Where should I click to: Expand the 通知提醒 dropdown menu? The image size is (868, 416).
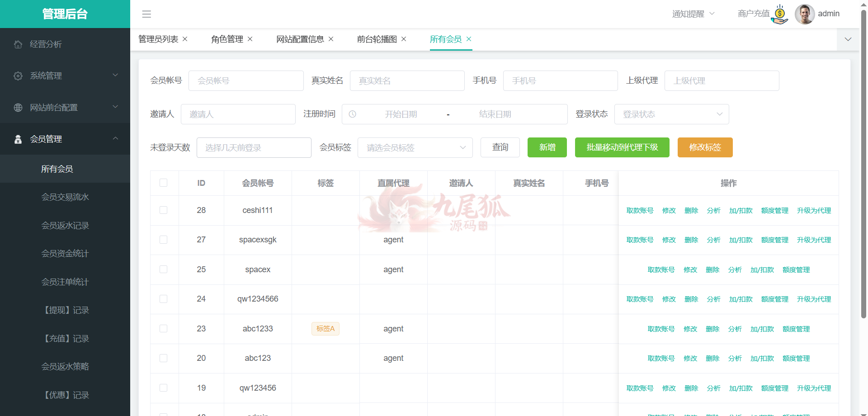tap(693, 14)
